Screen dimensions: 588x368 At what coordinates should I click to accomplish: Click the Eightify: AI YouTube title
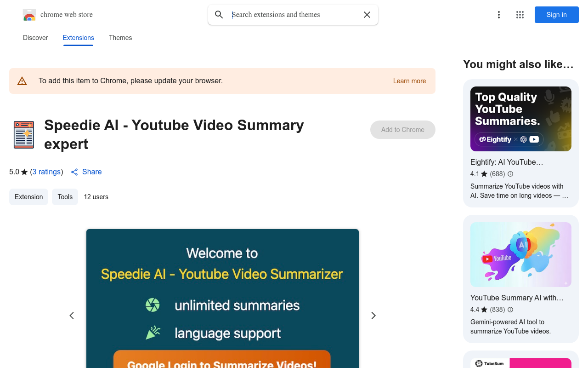tap(507, 162)
